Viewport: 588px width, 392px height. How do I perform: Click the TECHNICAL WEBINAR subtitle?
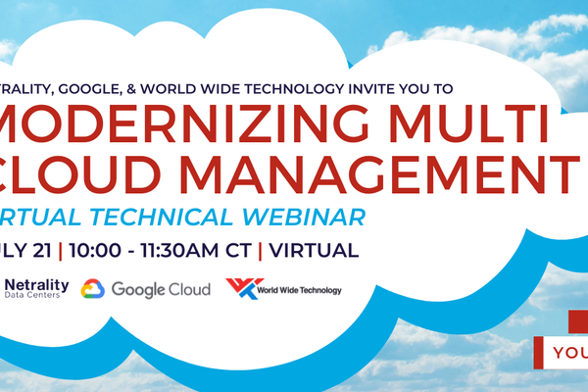point(227,218)
